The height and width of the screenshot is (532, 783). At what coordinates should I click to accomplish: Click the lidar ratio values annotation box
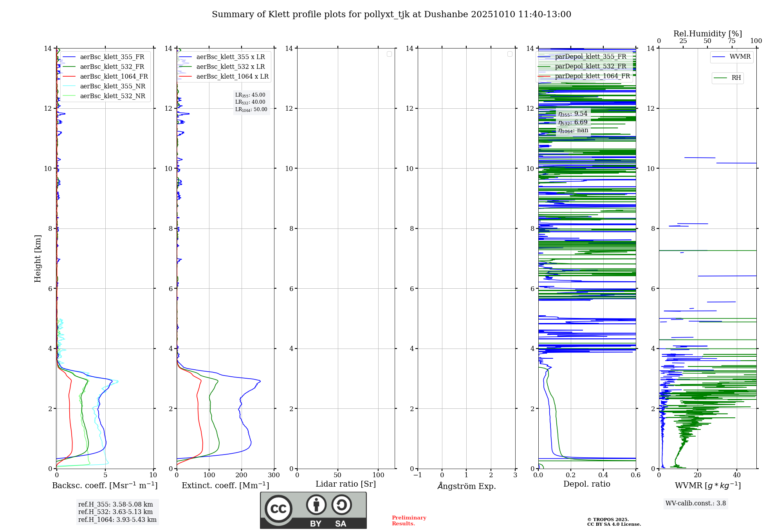pyautogui.click(x=251, y=102)
